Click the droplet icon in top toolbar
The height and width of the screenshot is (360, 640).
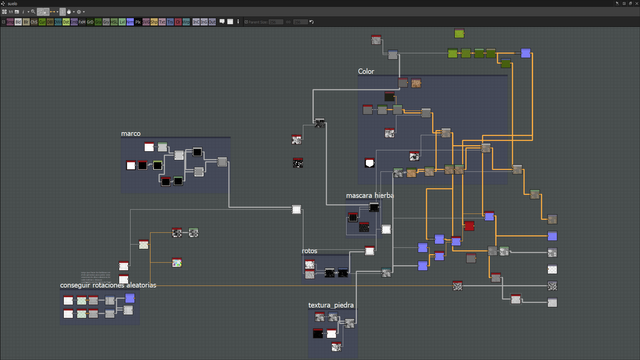(69, 12)
